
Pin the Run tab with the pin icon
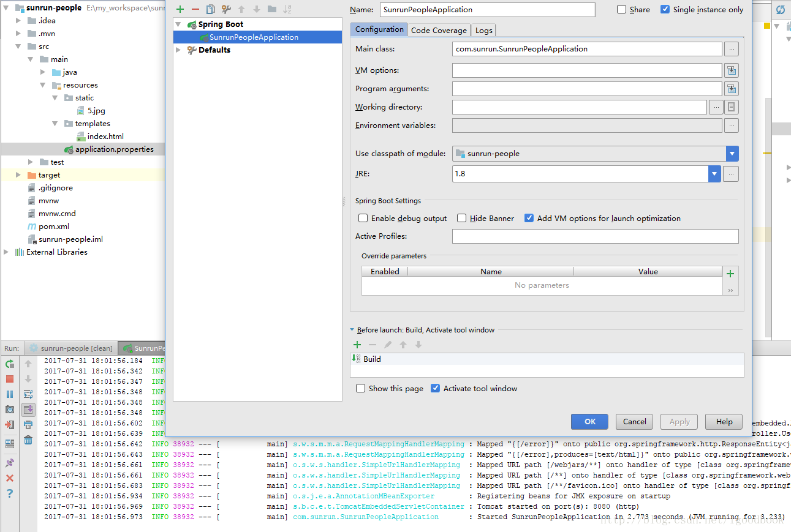point(10,462)
